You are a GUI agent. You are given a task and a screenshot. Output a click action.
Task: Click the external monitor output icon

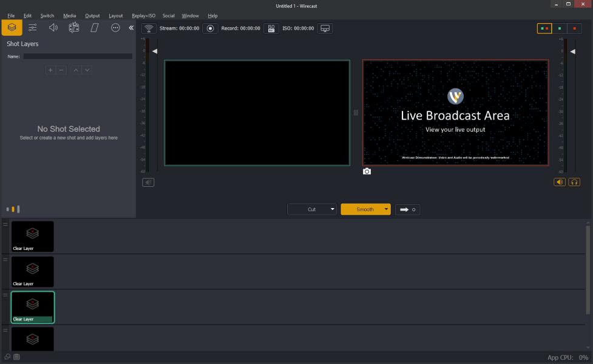tap(325, 29)
